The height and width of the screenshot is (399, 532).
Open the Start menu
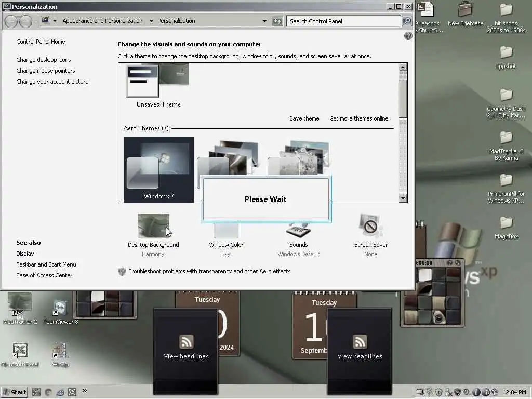tap(14, 392)
